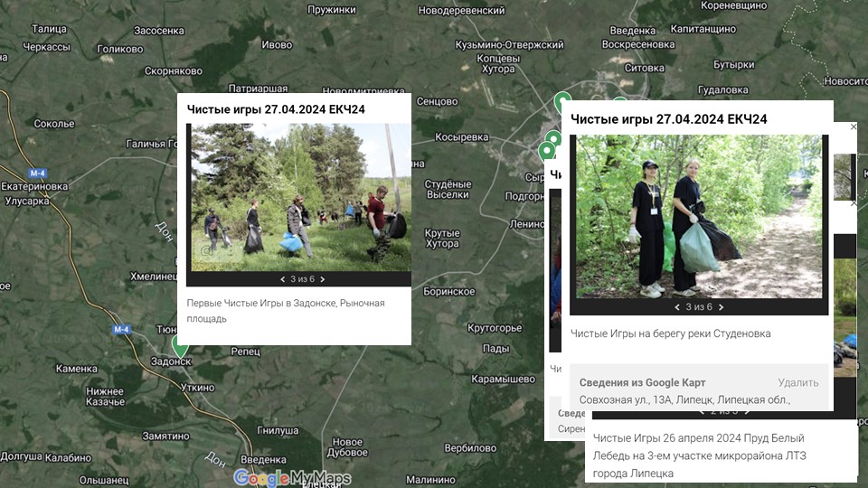Viewport: 868px width, 488px height.
Task: Click the Ивово place label
Action: point(277,45)
